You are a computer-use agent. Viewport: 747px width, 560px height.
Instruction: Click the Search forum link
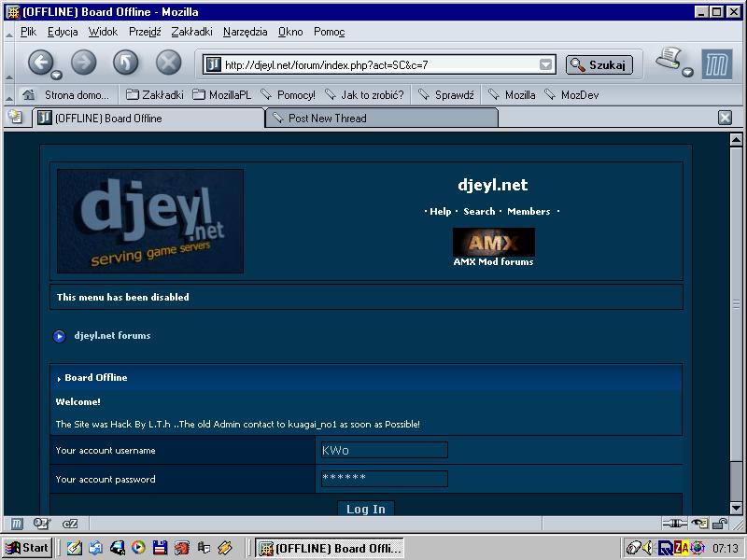pos(479,212)
